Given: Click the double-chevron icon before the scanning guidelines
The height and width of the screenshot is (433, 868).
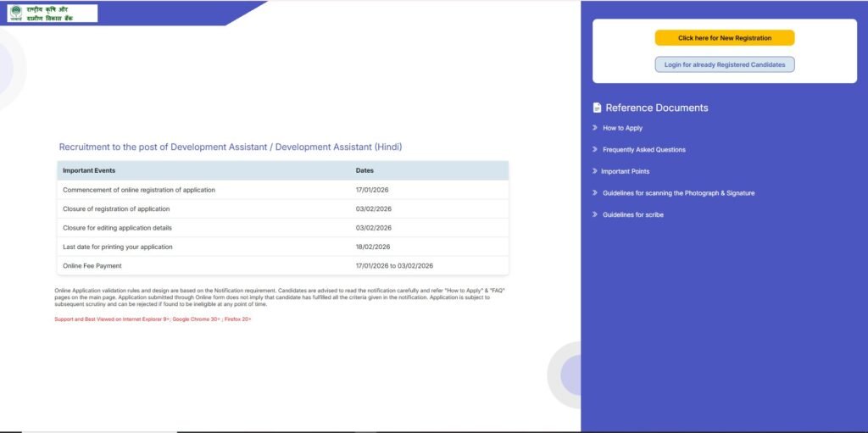Looking at the screenshot, I should coord(595,193).
